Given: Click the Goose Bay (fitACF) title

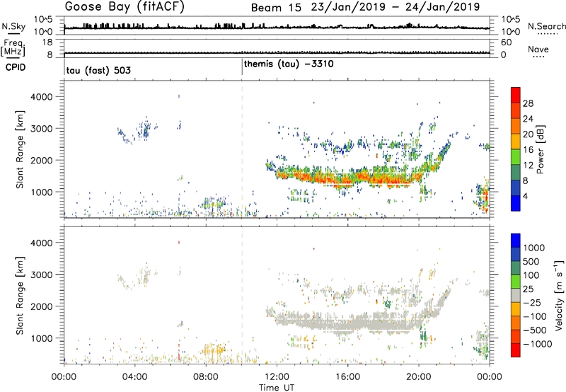Looking at the screenshot, I should 125,7.
